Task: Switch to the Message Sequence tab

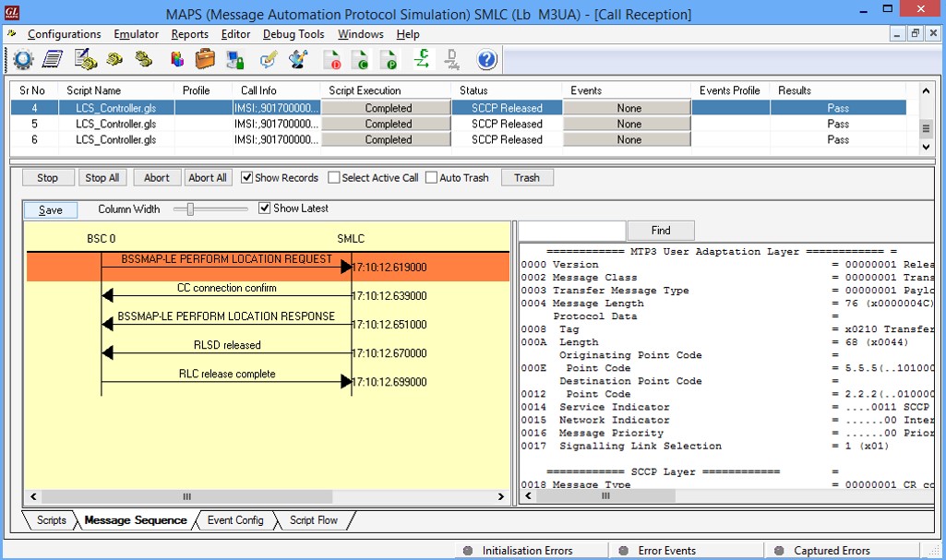Action: [x=135, y=520]
